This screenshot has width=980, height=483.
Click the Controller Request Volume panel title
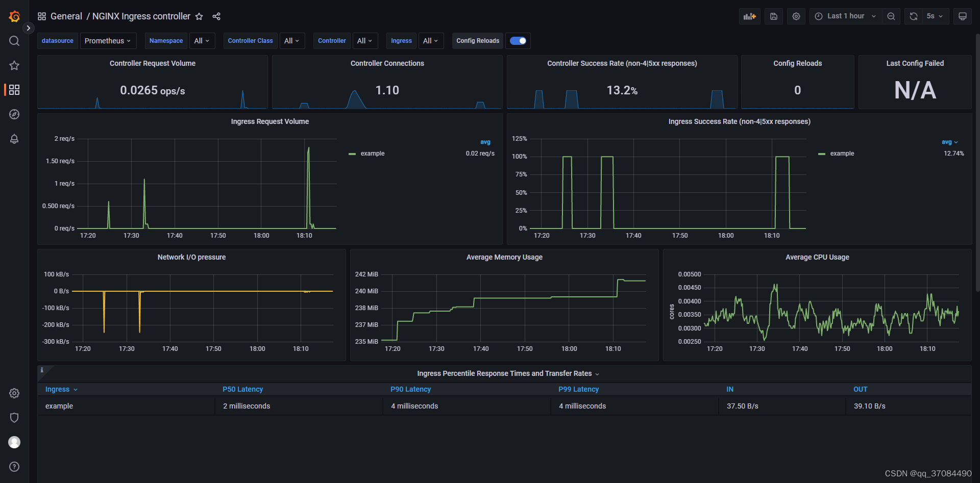pos(153,63)
